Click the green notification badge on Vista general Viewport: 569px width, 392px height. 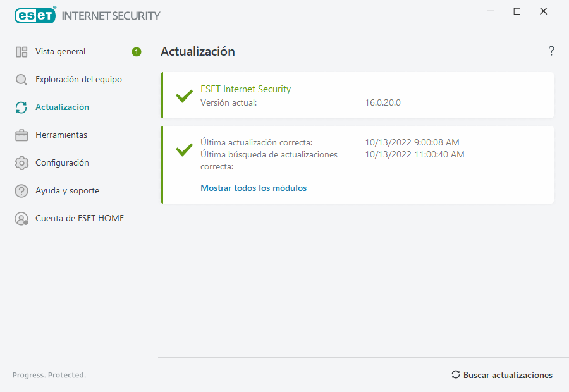coord(137,52)
